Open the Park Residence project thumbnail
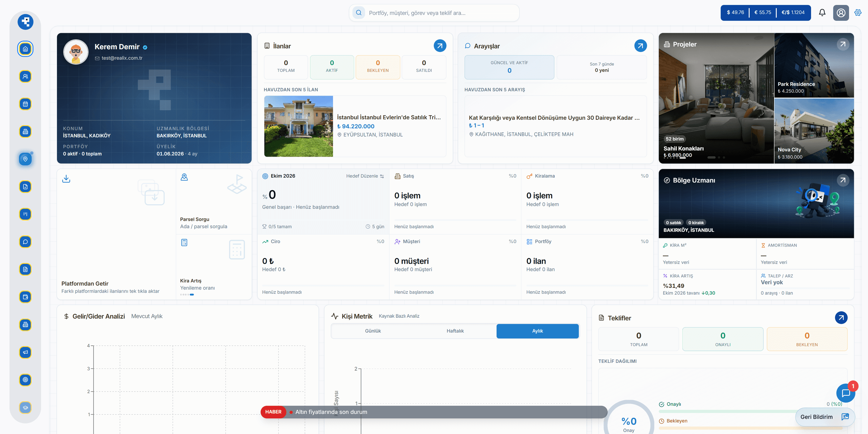Viewport: 868px width, 434px height. (814, 65)
